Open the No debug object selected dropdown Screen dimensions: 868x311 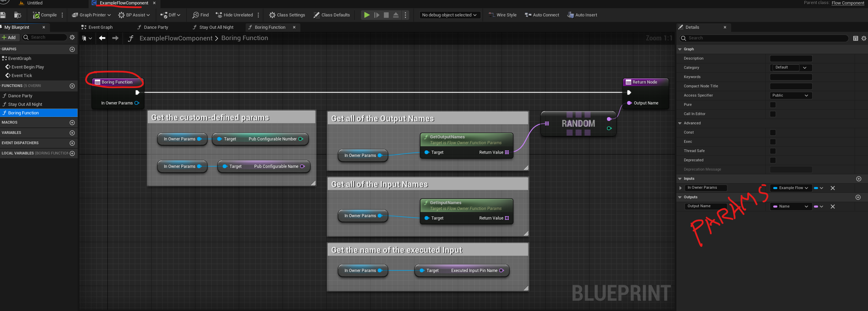click(450, 15)
